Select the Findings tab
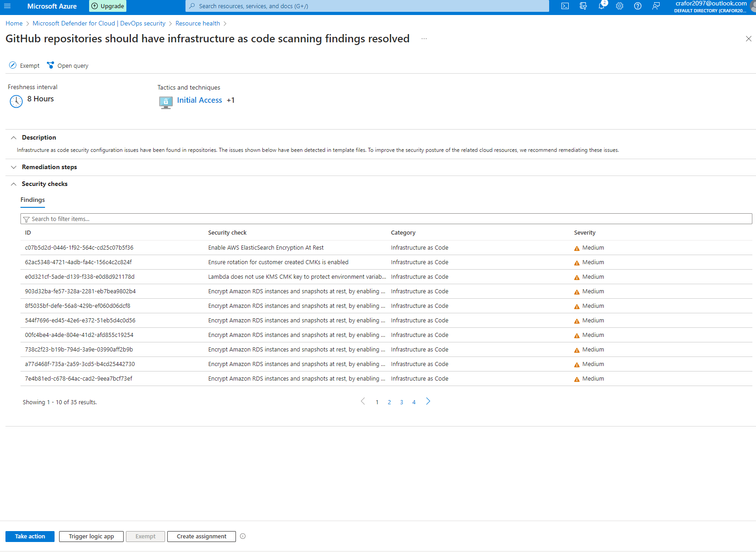 (x=33, y=200)
